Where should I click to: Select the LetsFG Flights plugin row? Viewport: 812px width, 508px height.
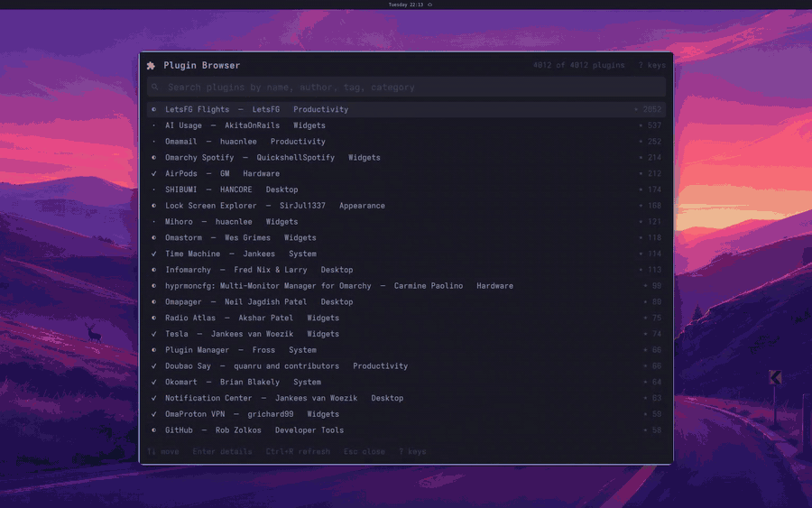coord(407,109)
